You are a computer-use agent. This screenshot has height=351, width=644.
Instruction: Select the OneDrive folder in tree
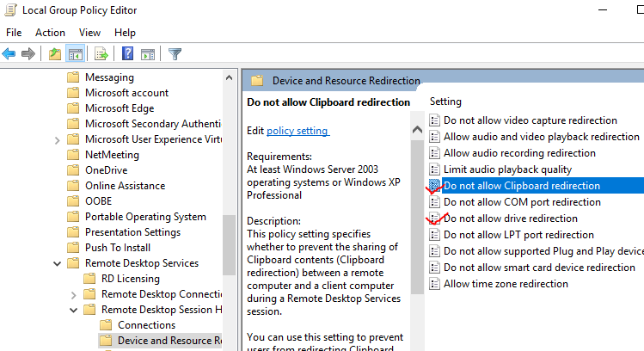click(107, 170)
